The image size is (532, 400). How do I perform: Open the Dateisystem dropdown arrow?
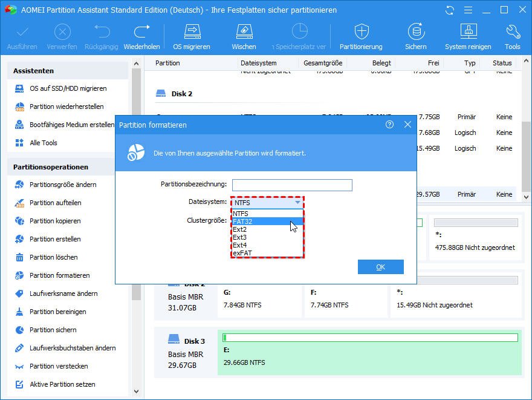(x=297, y=203)
